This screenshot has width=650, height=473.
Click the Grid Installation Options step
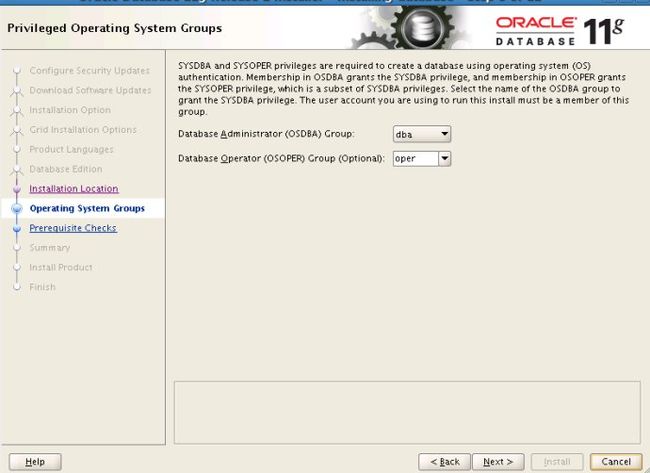[x=83, y=129]
